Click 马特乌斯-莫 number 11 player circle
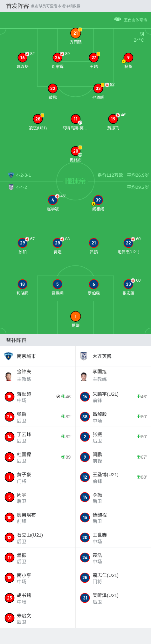Screen dimensions: 151x644 pos(76,119)
